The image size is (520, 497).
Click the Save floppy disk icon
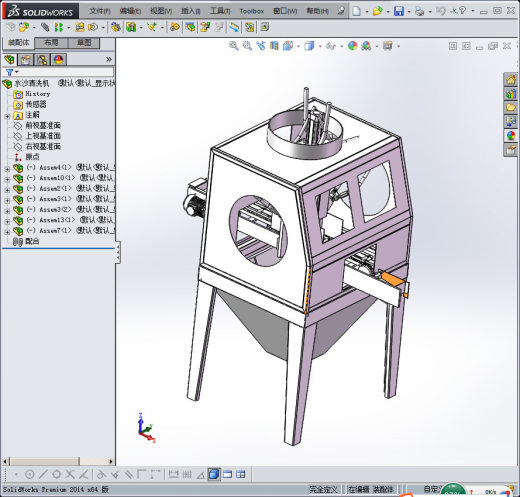pos(399,11)
